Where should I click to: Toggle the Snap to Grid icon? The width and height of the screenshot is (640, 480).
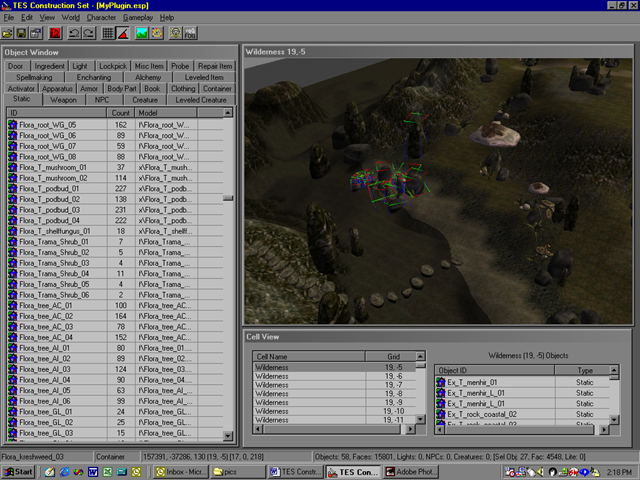tap(108, 33)
